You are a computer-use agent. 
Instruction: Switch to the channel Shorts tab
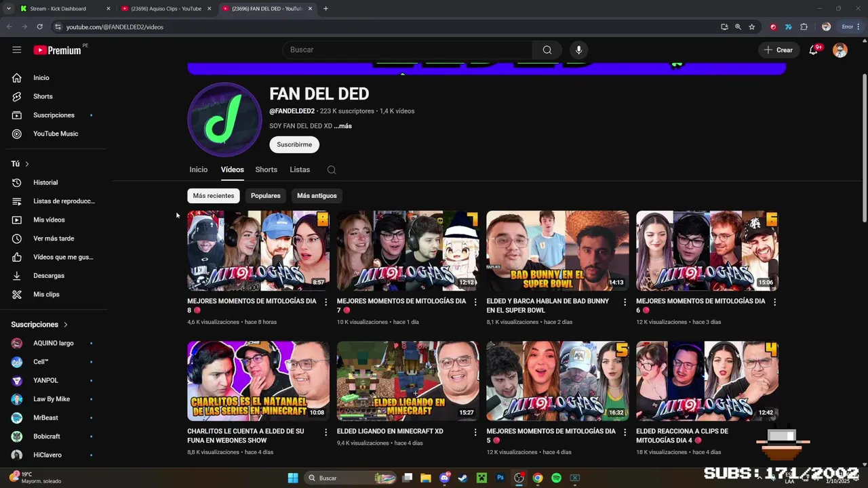266,169
